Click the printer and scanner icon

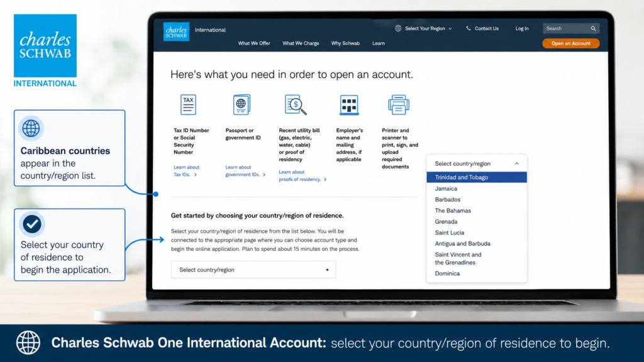click(398, 105)
